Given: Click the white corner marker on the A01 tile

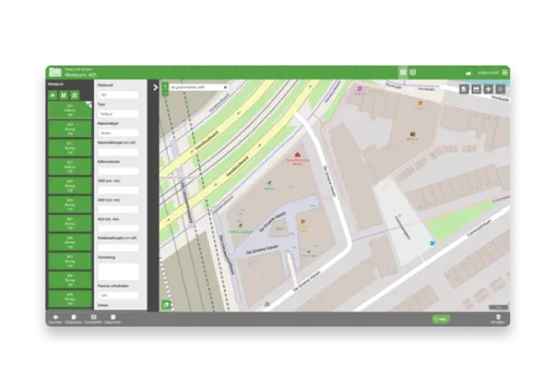Looking at the screenshot, I should point(89,104).
